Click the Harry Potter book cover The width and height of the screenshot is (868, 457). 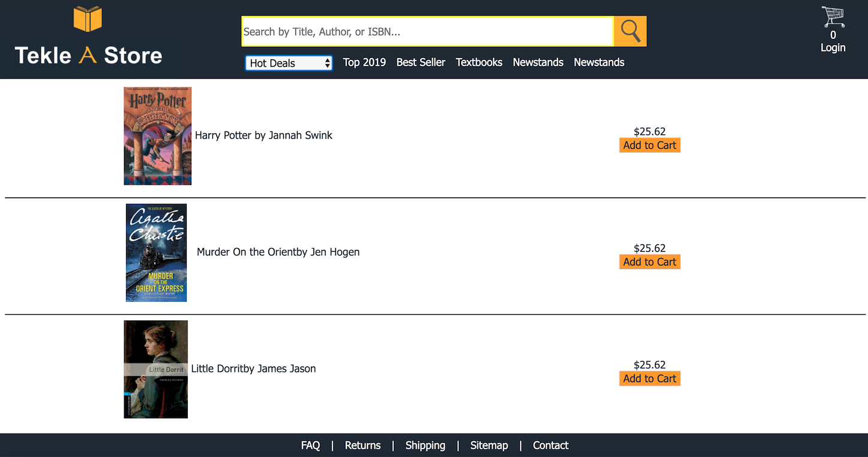click(x=157, y=136)
